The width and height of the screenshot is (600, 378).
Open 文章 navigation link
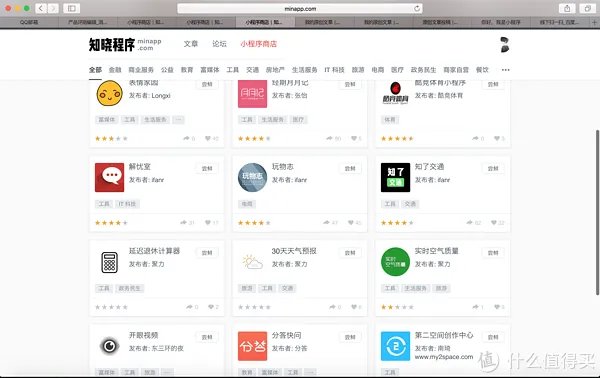191,44
